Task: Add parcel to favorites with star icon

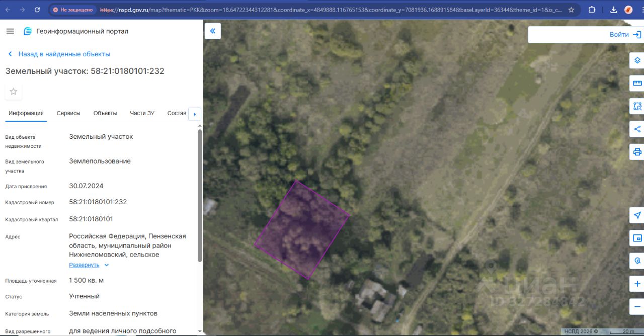Action: click(x=14, y=92)
